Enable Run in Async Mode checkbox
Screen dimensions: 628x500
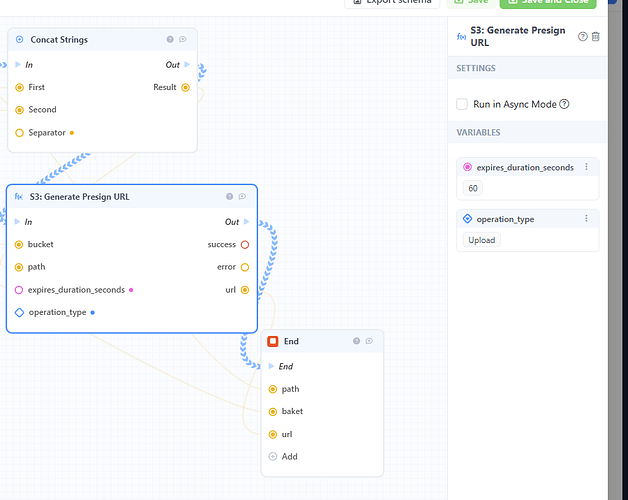[462, 104]
